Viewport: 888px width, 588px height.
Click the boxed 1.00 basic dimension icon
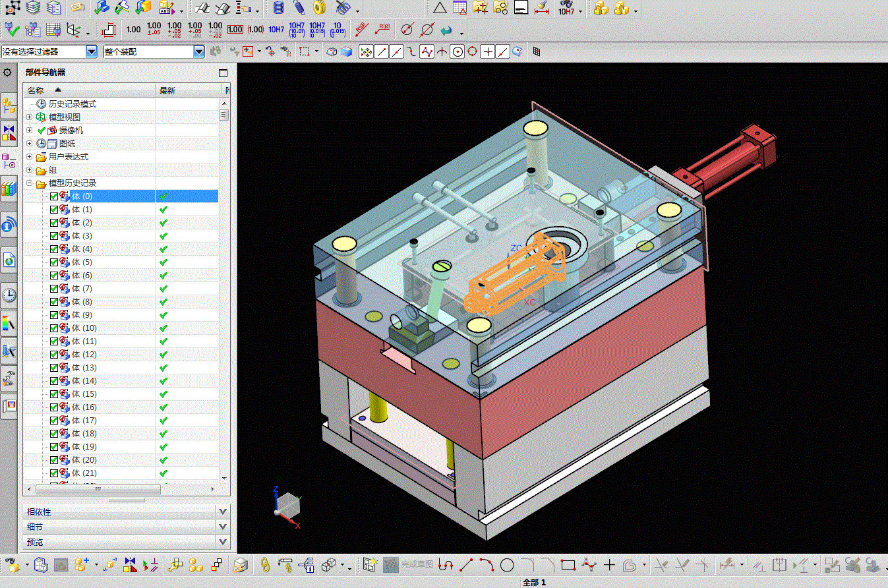pyautogui.click(x=235, y=30)
